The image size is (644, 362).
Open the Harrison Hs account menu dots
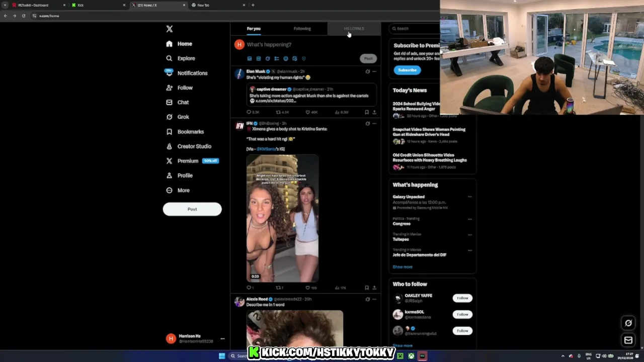pos(222,338)
